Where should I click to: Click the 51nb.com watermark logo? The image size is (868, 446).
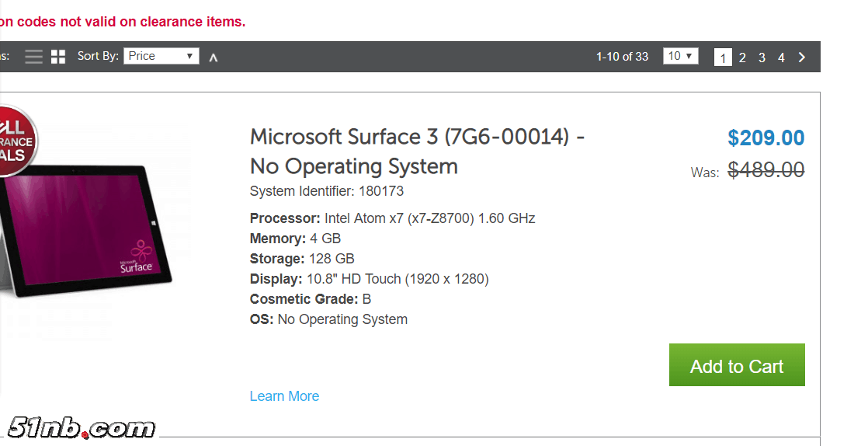81,428
